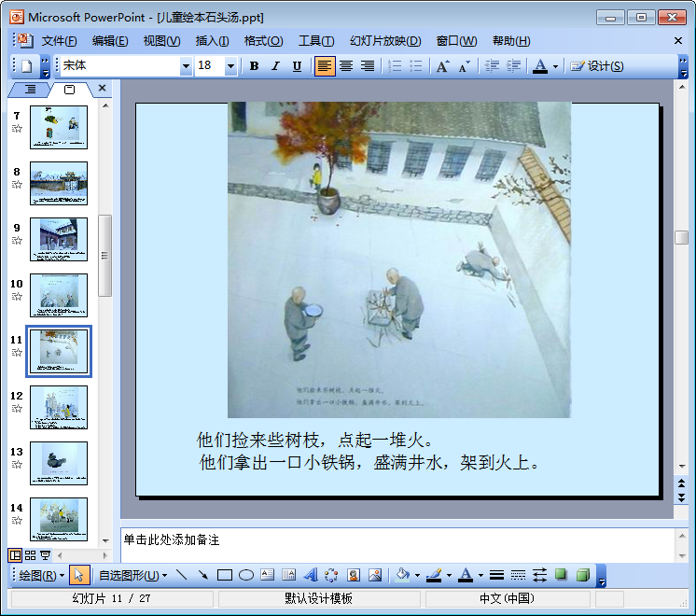
Task: Switch to Outline tab in side pane
Action: [x=30, y=90]
